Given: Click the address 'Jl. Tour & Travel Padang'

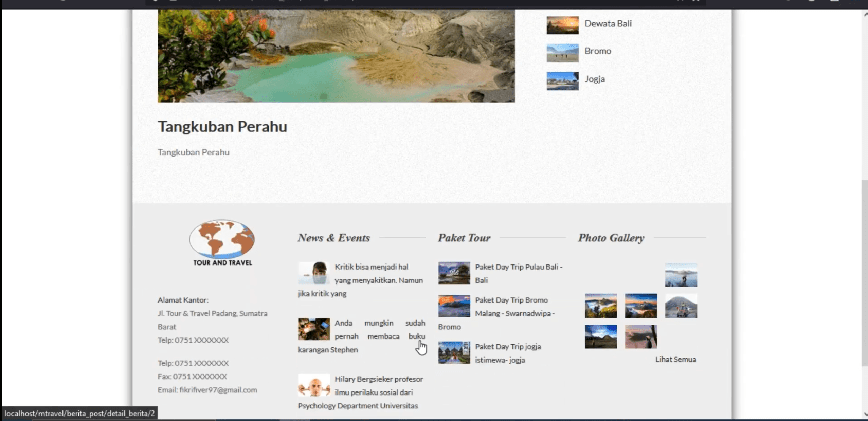Looking at the screenshot, I should pos(212,320).
